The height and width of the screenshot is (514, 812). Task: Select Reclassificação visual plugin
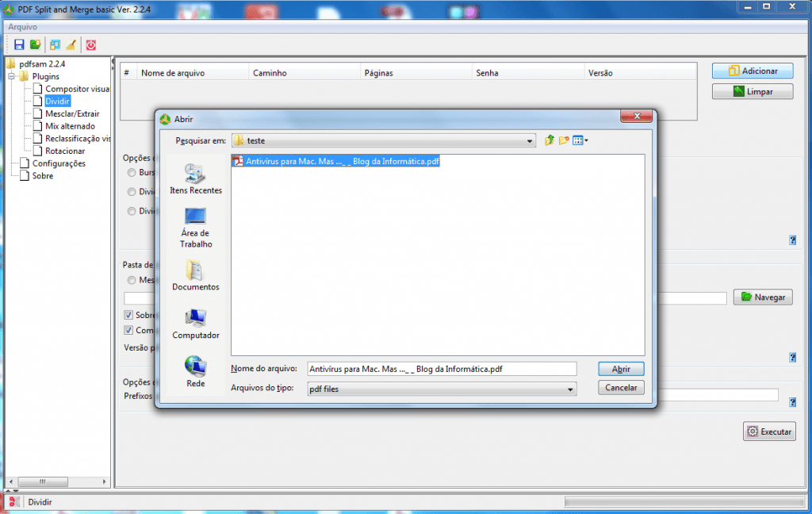(x=78, y=138)
